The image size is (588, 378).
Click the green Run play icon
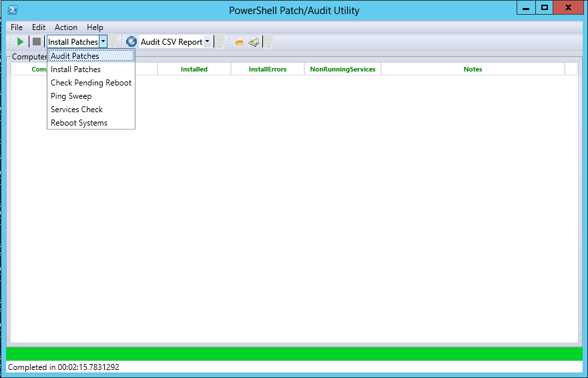click(x=21, y=42)
